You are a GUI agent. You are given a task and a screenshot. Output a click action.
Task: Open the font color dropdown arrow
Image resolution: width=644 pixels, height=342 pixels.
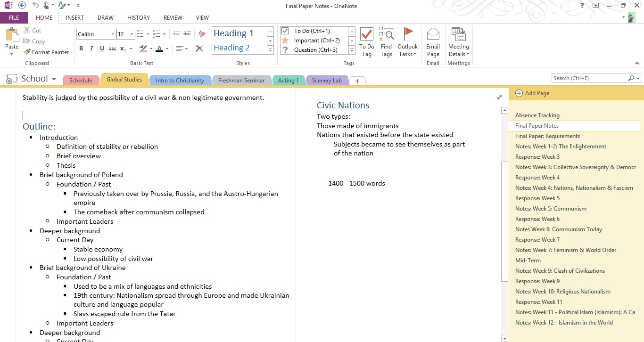pos(167,49)
